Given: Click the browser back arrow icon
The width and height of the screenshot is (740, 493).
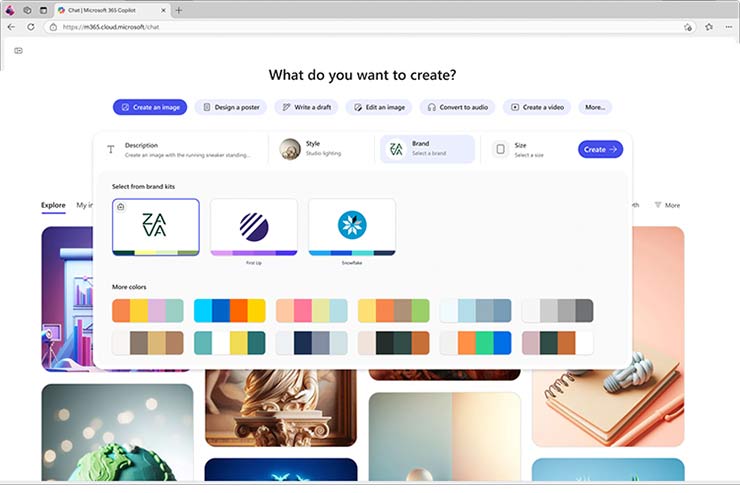Looking at the screenshot, I should [x=12, y=27].
